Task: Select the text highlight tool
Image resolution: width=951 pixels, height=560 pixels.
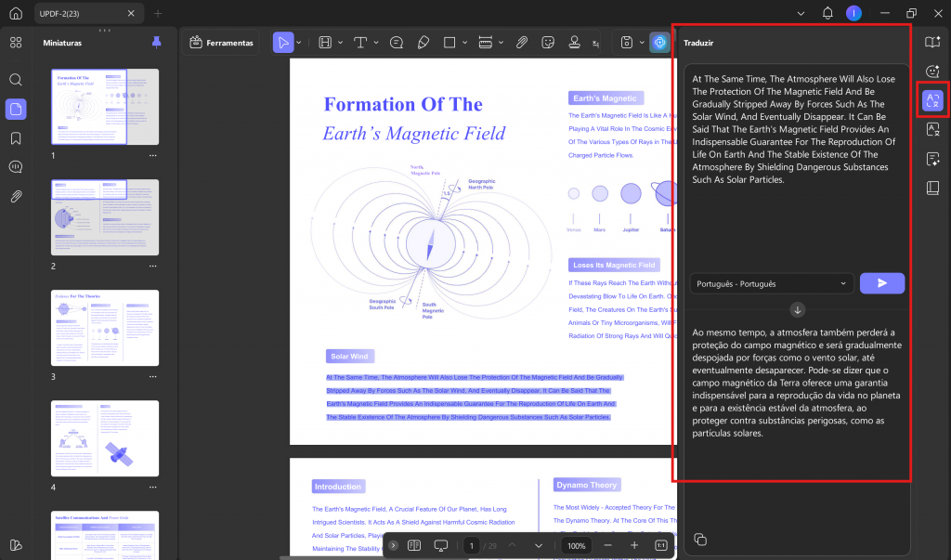Action: click(x=325, y=43)
